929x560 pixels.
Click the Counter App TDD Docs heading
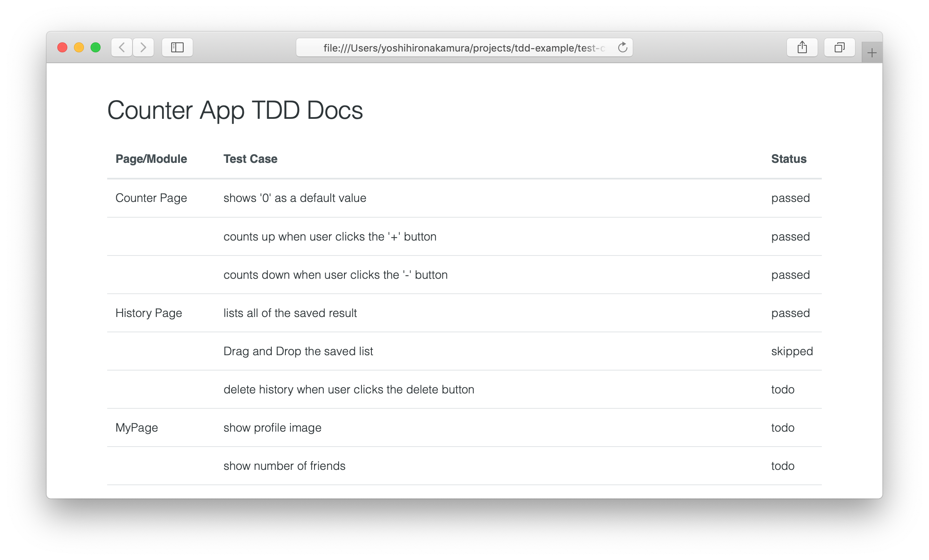click(235, 111)
